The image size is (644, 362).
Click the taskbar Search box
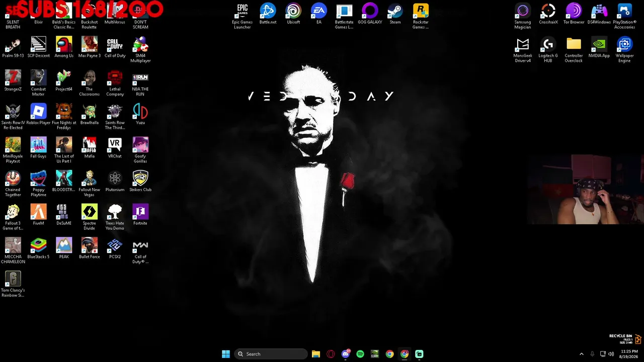pos(271,354)
